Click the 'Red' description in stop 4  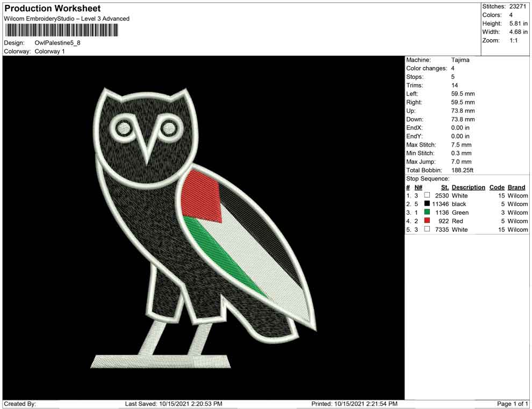pyautogui.click(x=457, y=221)
